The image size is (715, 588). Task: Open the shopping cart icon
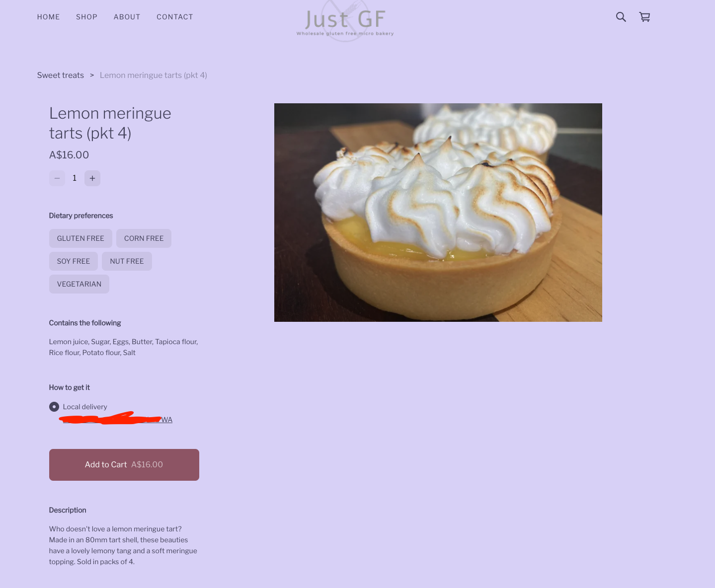[644, 17]
